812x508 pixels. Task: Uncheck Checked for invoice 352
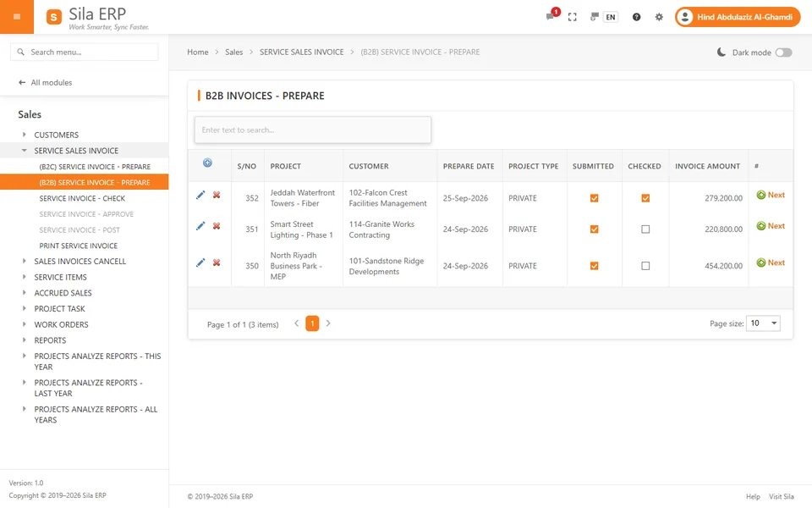[x=645, y=198]
